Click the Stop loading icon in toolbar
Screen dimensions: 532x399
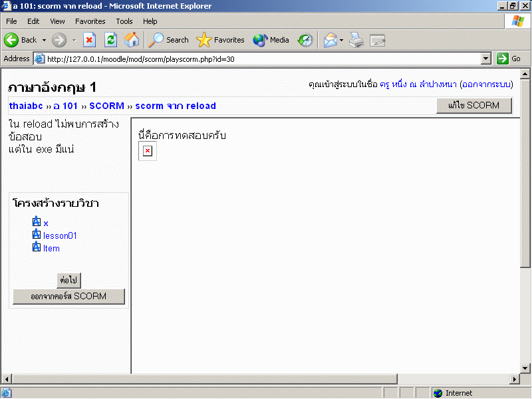click(89, 40)
